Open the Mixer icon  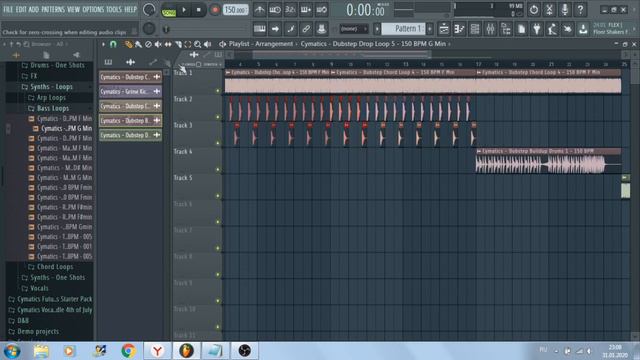click(490, 29)
